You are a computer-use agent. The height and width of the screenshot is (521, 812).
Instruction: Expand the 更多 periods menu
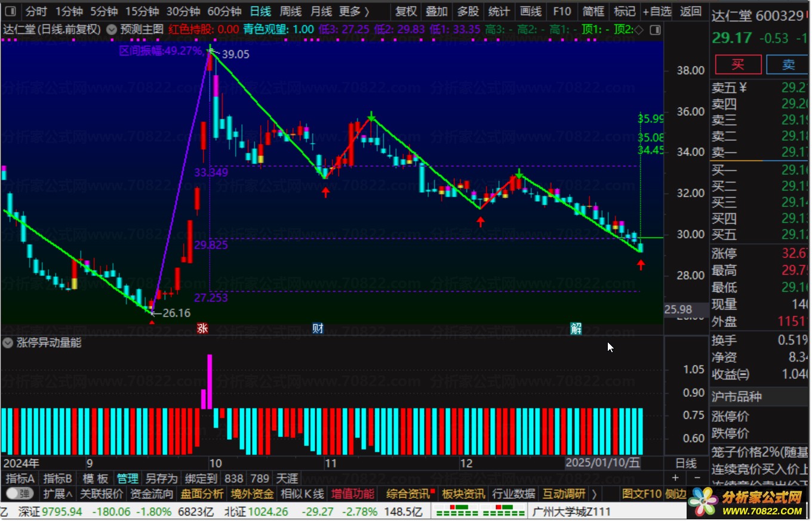354,11
